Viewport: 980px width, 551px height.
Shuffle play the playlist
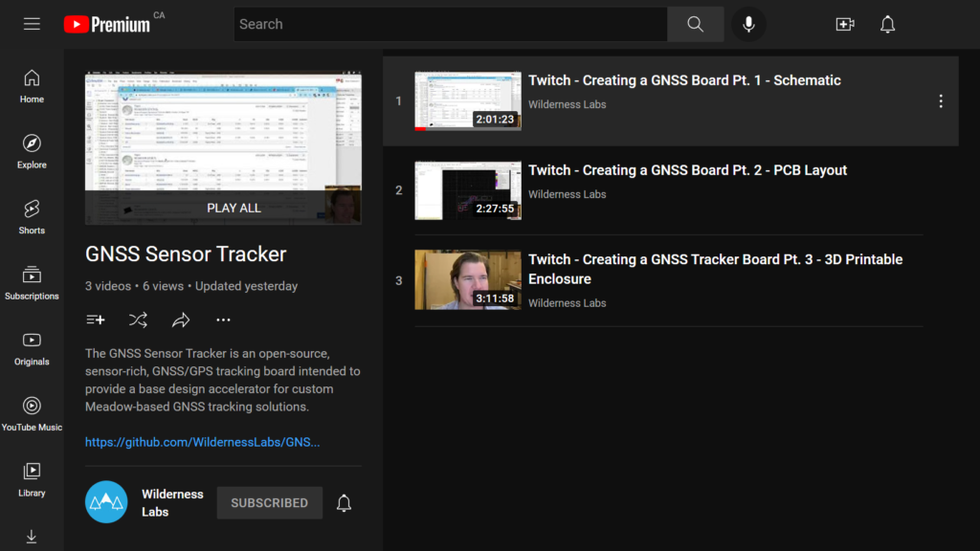[x=138, y=320]
